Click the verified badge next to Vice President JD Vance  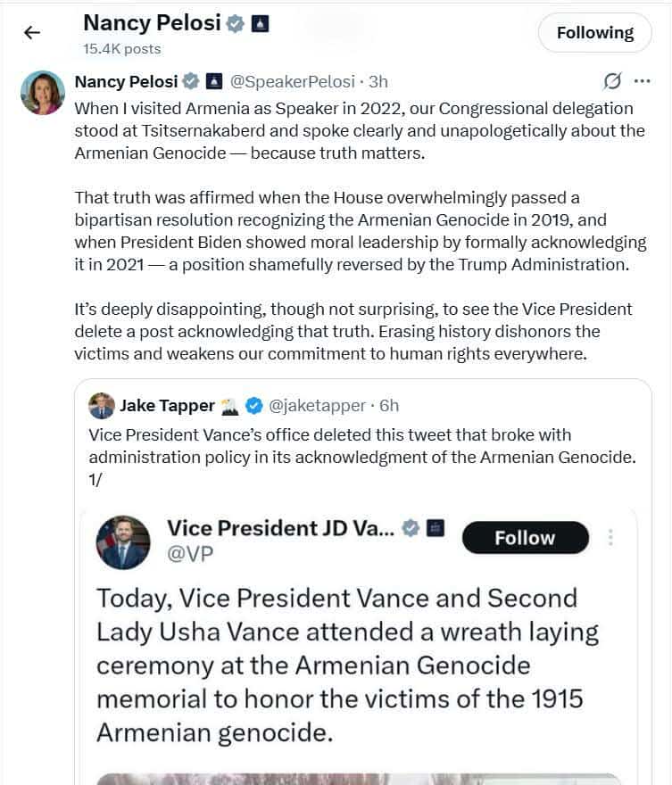411,527
